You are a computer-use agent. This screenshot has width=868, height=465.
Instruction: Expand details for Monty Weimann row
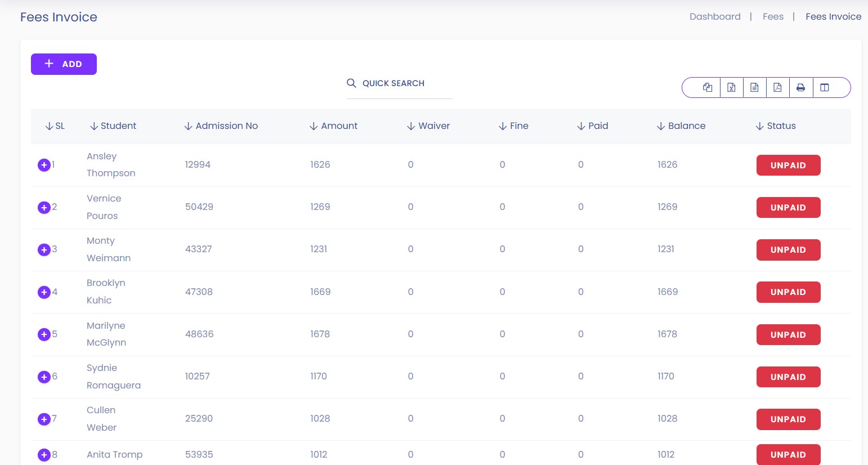pos(44,249)
